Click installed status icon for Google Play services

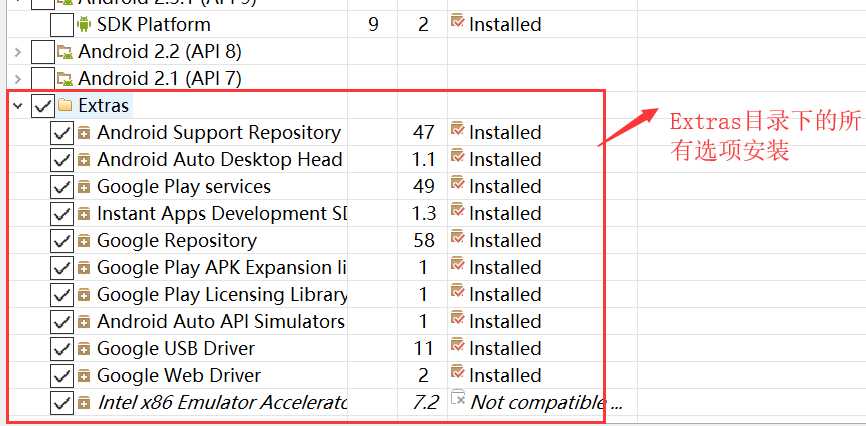pos(457,184)
